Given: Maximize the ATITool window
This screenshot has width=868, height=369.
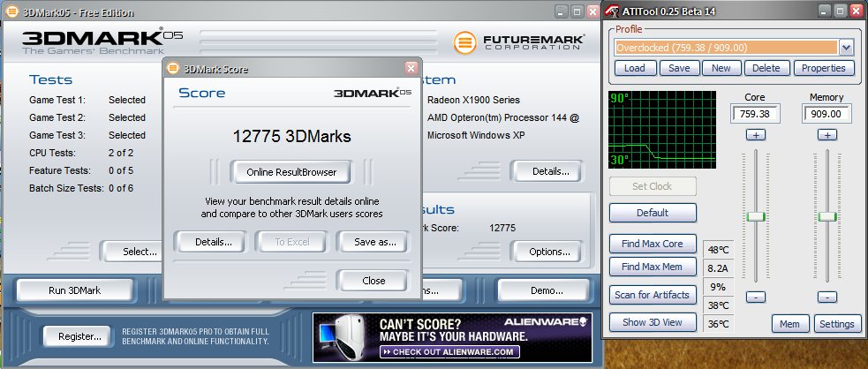Looking at the screenshot, I should coord(841,11).
